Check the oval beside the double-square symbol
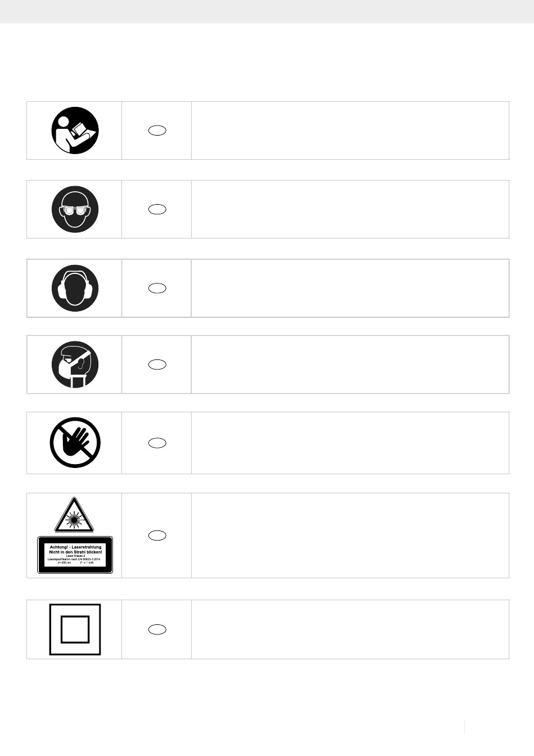Viewport: 534px width, 756px height. click(x=157, y=629)
